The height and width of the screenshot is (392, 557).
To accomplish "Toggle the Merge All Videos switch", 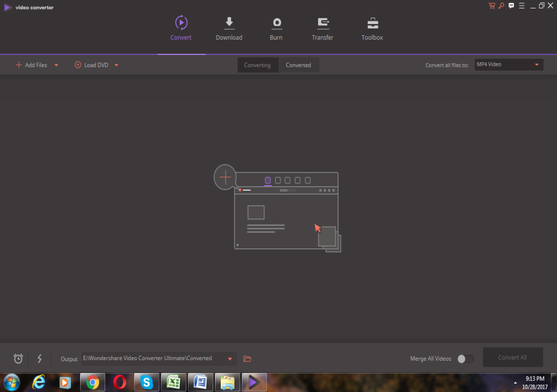I will (x=465, y=358).
